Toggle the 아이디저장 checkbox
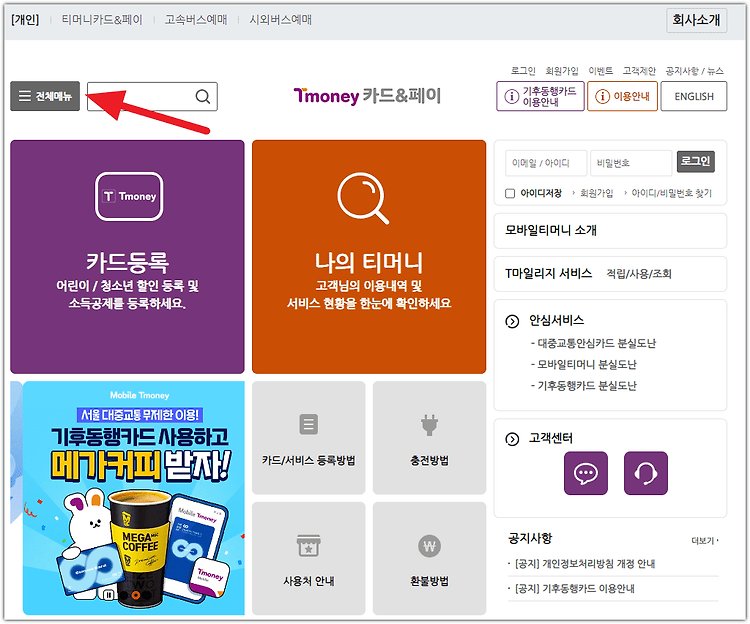Screen dimensions: 750x624 coord(510,193)
